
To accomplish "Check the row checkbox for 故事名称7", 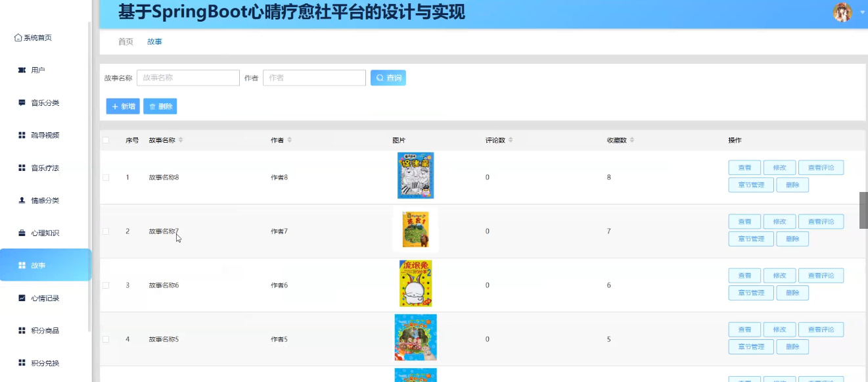I will coord(106,231).
